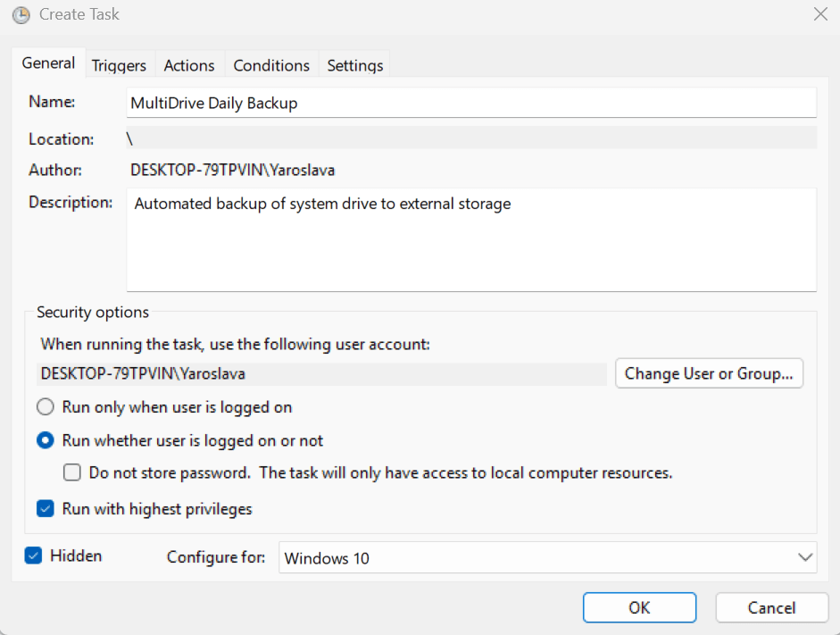Click the Cancel button
Image resolution: width=840 pixels, height=635 pixels.
tap(771, 607)
